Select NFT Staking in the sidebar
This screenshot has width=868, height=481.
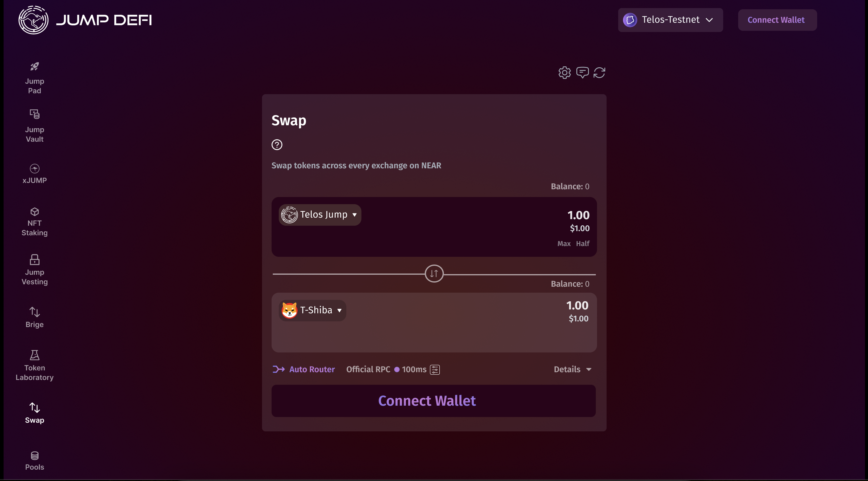pos(34,221)
